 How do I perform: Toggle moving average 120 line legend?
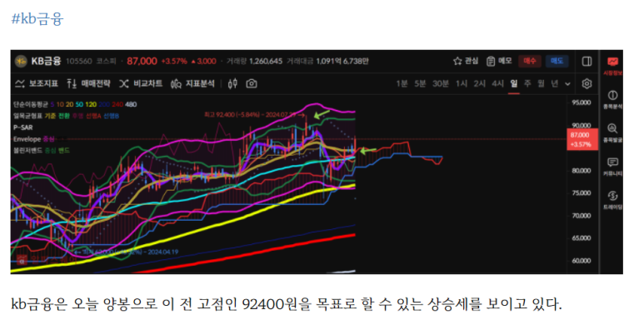pyautogui.click(x=91, y=104)
